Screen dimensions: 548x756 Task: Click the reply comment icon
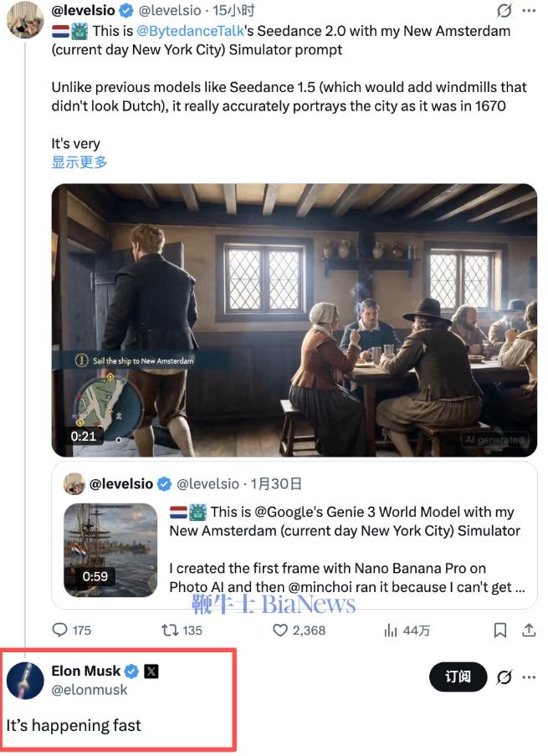pyautogui.click(x=61, y=630)
